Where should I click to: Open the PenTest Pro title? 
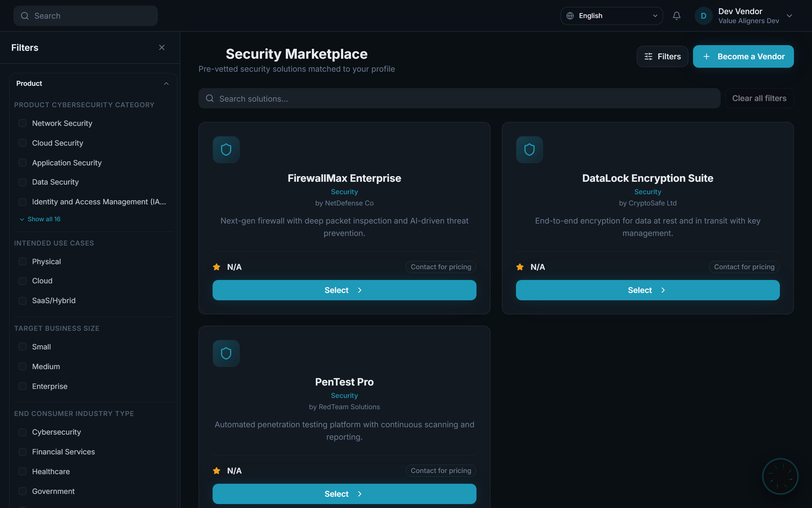(x=344, y=382)
